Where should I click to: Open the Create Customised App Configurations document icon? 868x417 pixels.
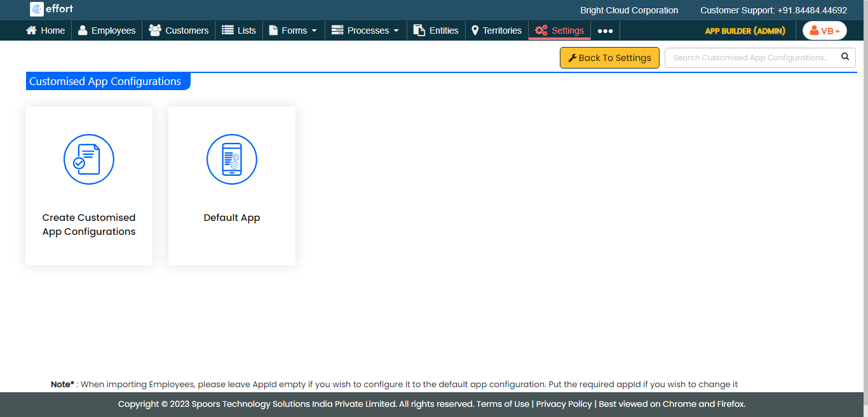point(89,159)
